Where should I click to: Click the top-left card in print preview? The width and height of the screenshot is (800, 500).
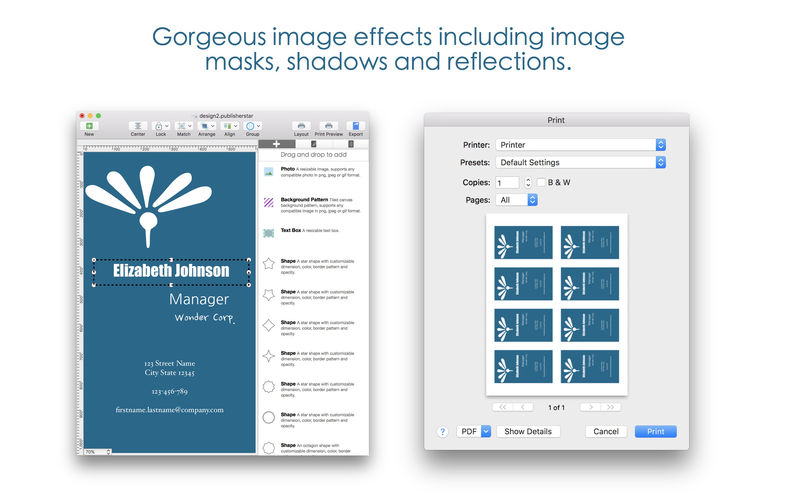[523, 242]
